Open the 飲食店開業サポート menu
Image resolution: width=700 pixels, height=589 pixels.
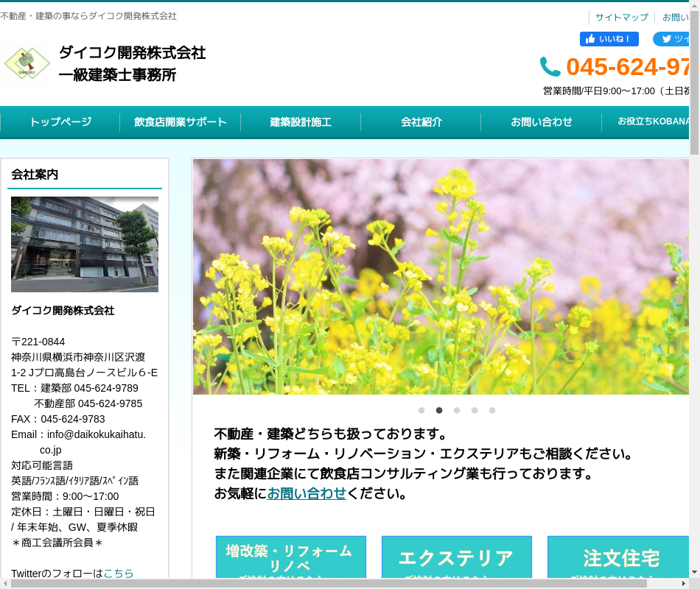click(x=181, y=122)
